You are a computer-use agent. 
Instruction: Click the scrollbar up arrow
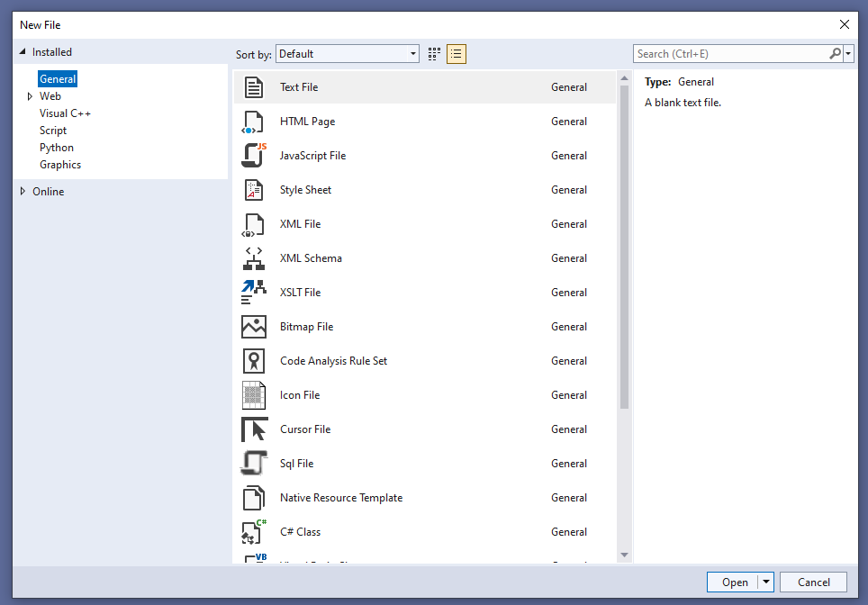pos(624,78)
